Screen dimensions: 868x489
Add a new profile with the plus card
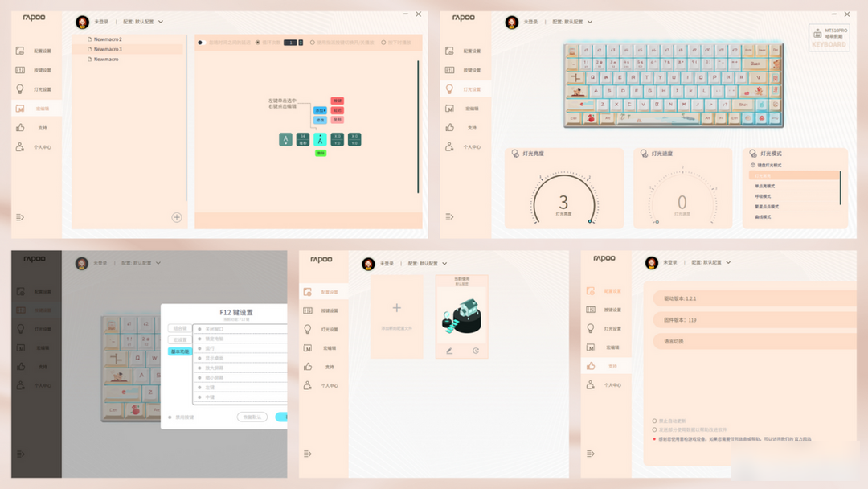397,317
